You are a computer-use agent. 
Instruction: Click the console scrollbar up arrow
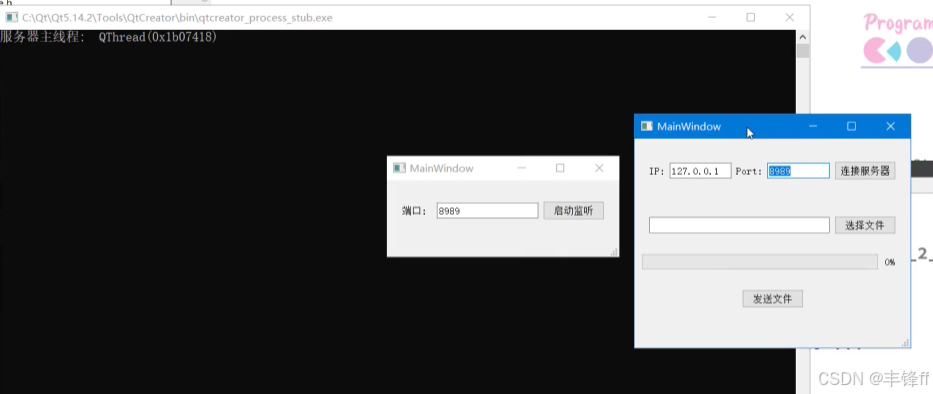(803, 37)
